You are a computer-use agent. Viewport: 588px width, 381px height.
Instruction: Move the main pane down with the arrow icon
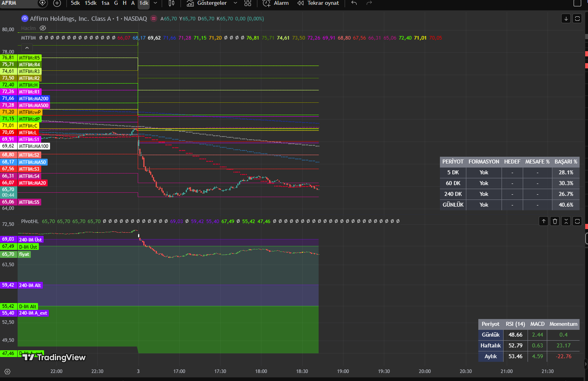coord(566,18)
